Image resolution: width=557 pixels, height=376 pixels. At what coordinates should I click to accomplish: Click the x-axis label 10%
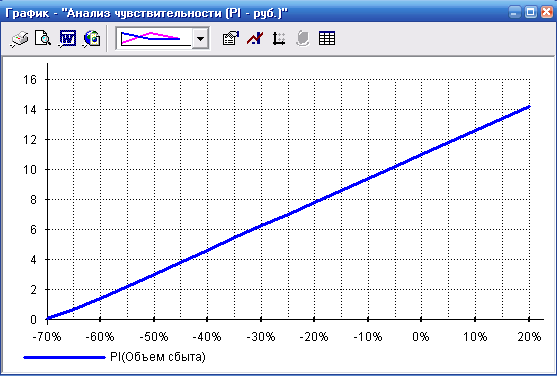[475, 337]
